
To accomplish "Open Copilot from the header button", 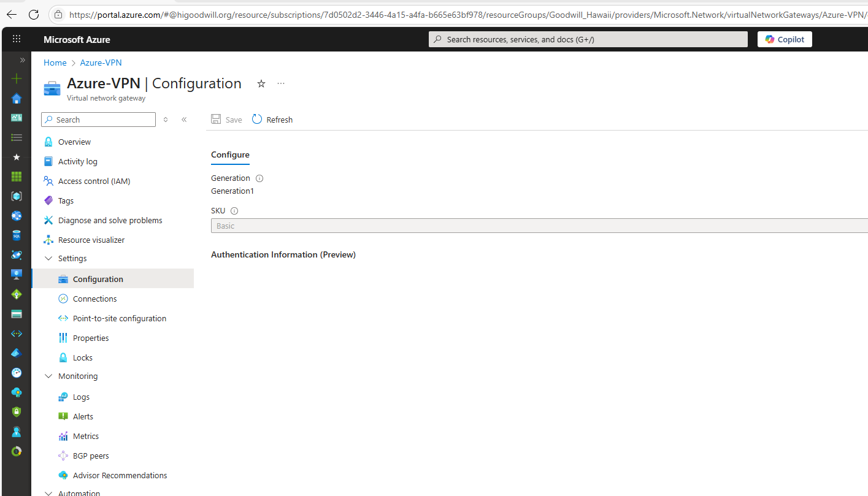I will pyautogui.click(x=785, y=39).
